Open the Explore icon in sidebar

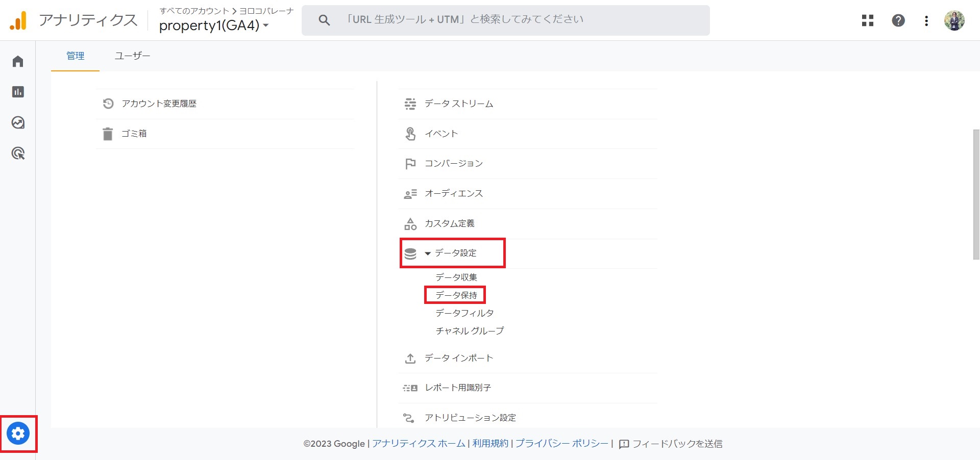coord(18,123)
